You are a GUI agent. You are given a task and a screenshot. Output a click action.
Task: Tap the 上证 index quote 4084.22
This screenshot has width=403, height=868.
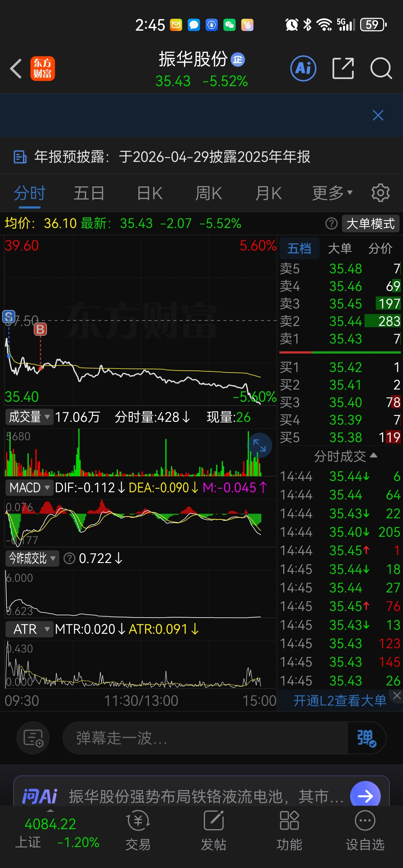pyautogui.click(x=57, y=833)
